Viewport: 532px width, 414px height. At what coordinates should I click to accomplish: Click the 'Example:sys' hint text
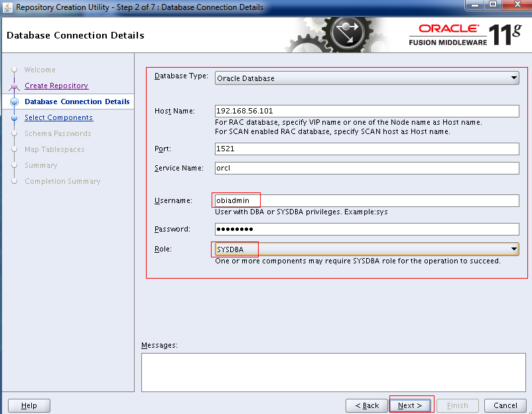[366, 212]
